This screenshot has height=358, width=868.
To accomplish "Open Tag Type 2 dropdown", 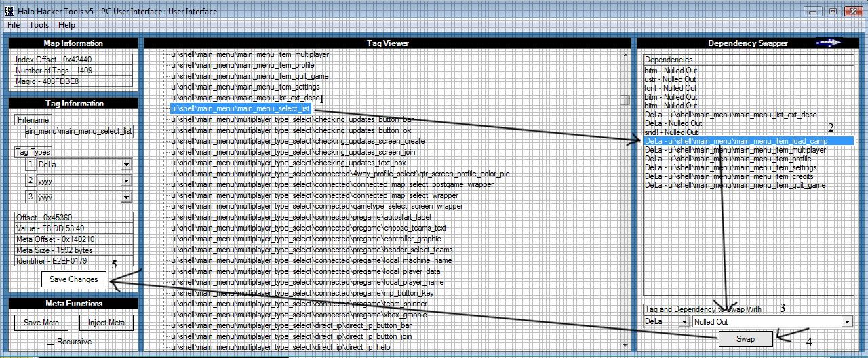I will pyautogui.click(x=126, y=181).
